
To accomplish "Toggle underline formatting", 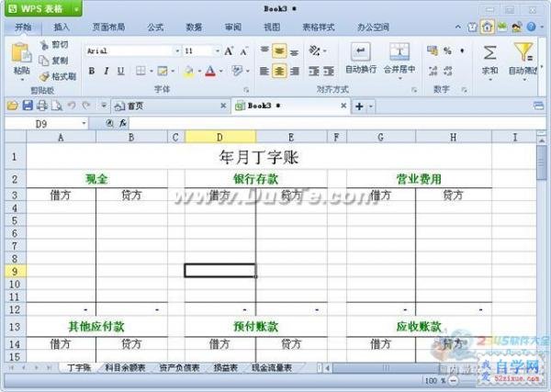I will 120,71.
